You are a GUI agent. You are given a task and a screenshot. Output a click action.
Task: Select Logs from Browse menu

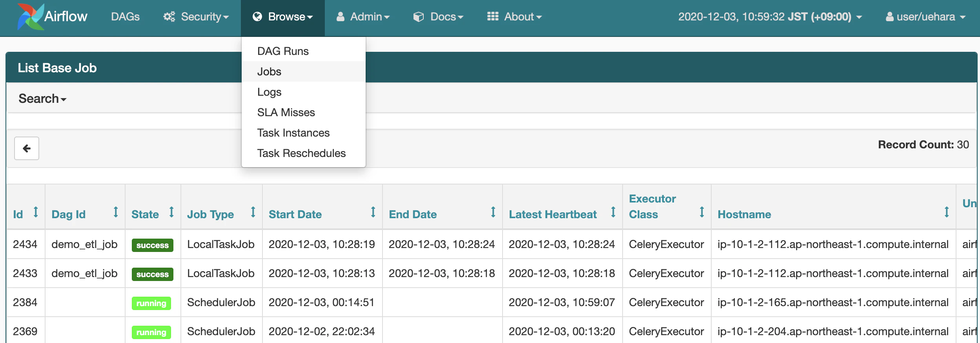[x=304, y=92]
